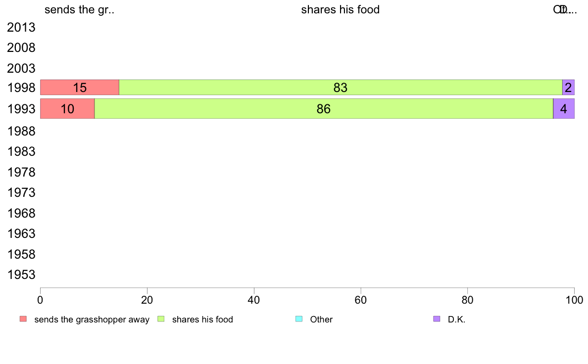The image size is (588, 364).
Task: Click the red 'sends the grasshopper away' legend swatch
Action: [x=23, y=319]
